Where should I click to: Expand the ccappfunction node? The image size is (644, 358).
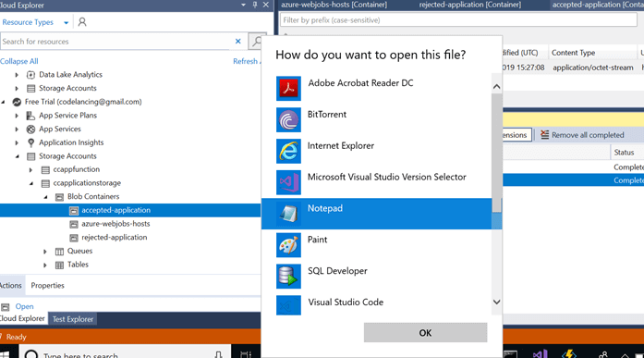coord(30,170)
